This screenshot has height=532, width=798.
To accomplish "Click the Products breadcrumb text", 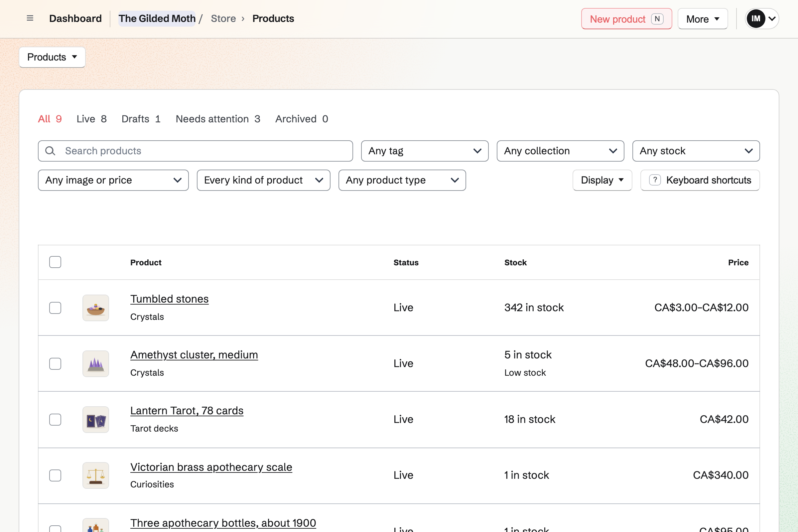I will (x=273, y=18).
